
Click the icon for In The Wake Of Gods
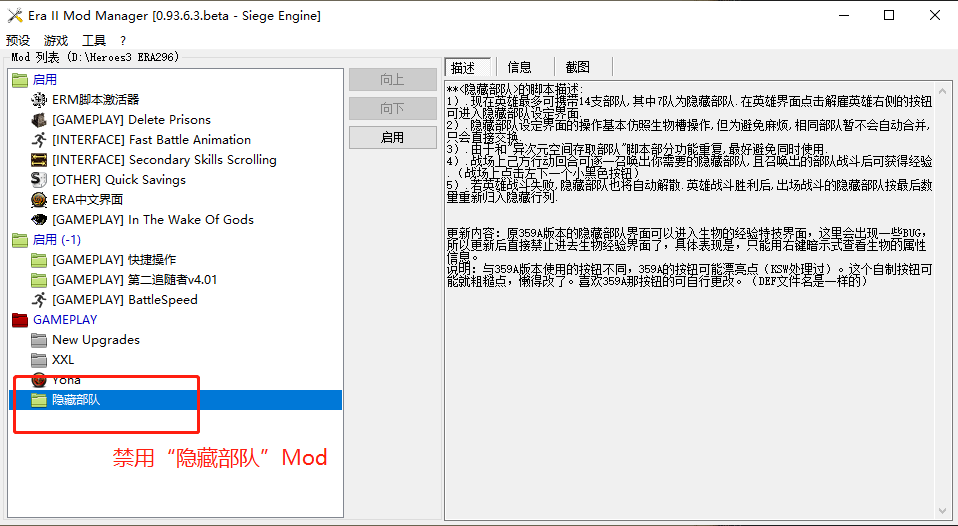coord(39,220)
